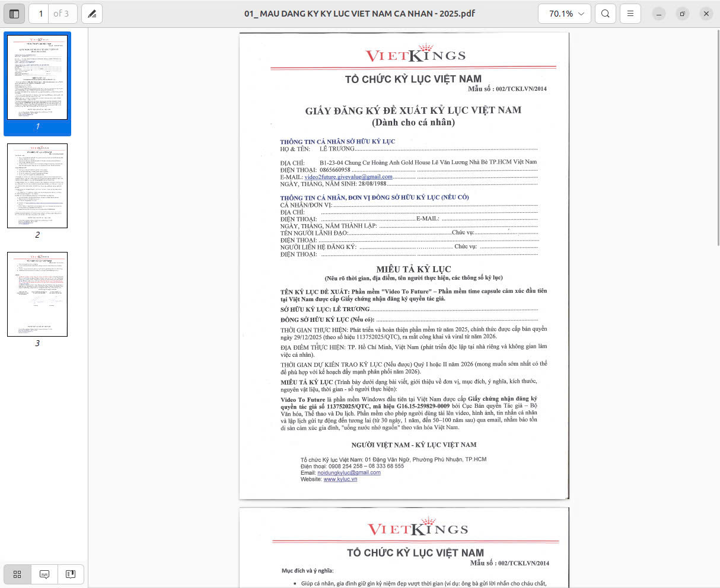Show the annotations sidebar view

click(44, 574)
